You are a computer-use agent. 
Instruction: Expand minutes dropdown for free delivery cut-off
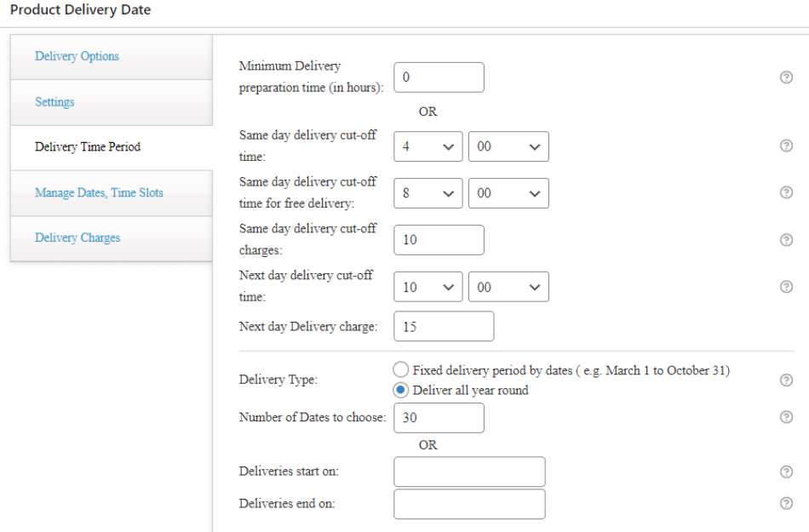[508, 192]
